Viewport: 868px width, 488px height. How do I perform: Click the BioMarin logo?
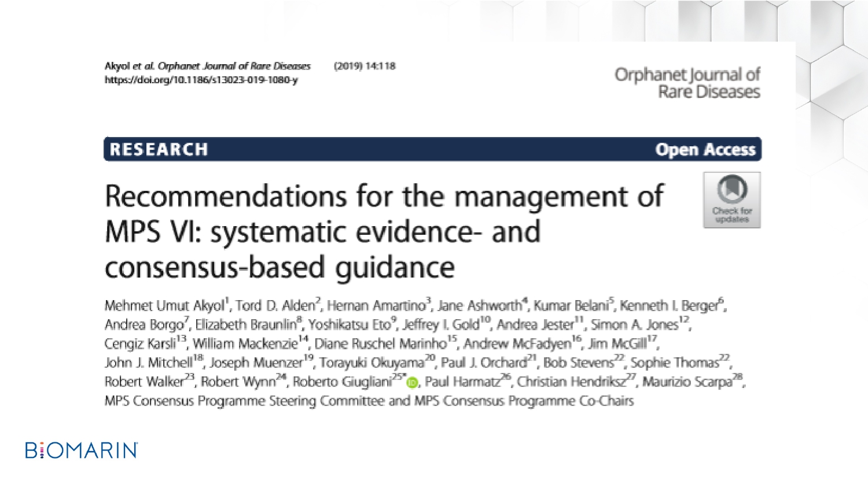(x=82, y=450)
